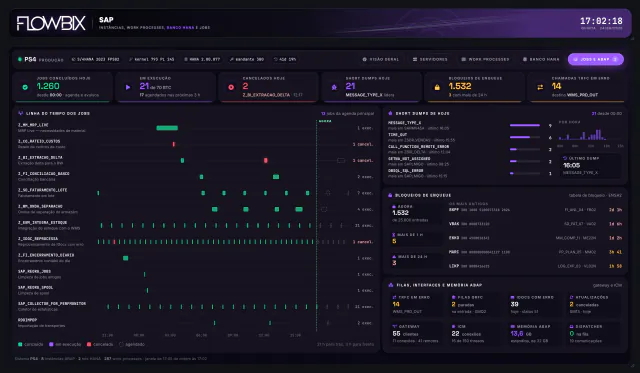Click the Z_CO_RATEIO_CUSTOS job row label

[x=39, y=141]
